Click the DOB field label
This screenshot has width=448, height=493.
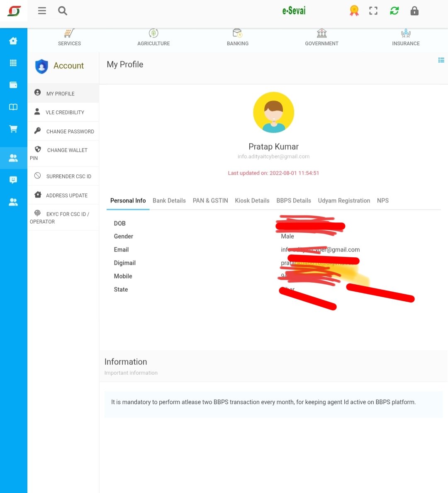coord(120,223)
